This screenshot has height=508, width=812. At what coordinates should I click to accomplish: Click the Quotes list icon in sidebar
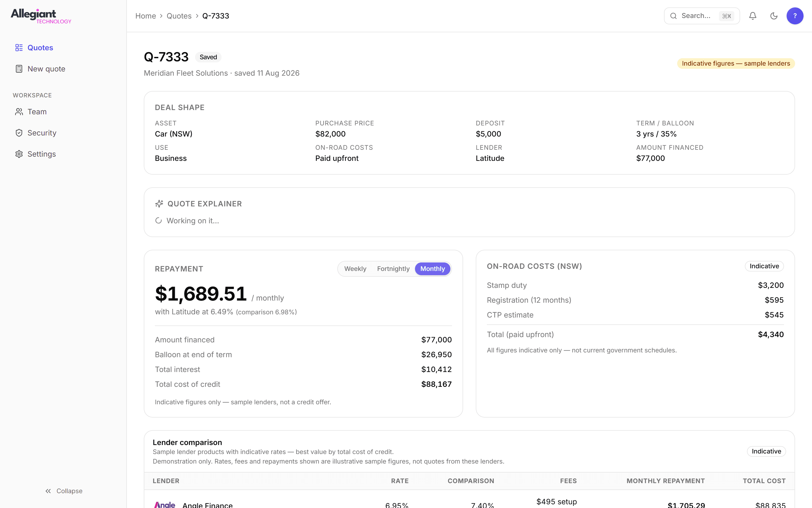coord(19,48)
